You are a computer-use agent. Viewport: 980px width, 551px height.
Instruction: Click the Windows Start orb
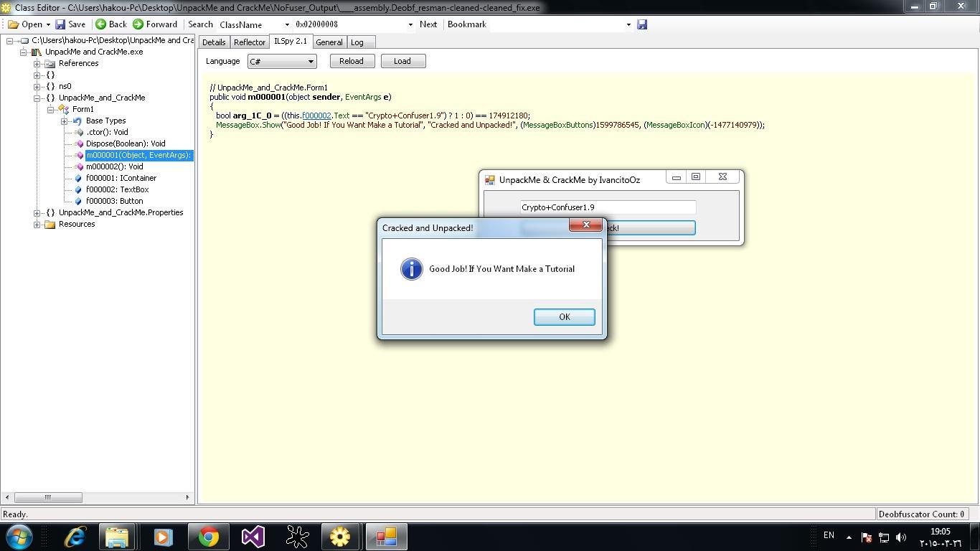coord(19,537)
